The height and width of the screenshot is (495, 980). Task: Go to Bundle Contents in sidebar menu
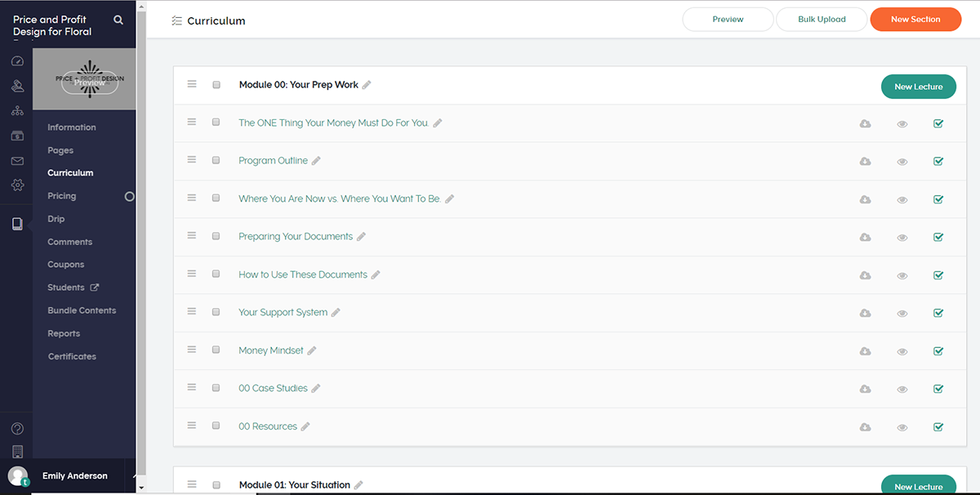point(82,310)
